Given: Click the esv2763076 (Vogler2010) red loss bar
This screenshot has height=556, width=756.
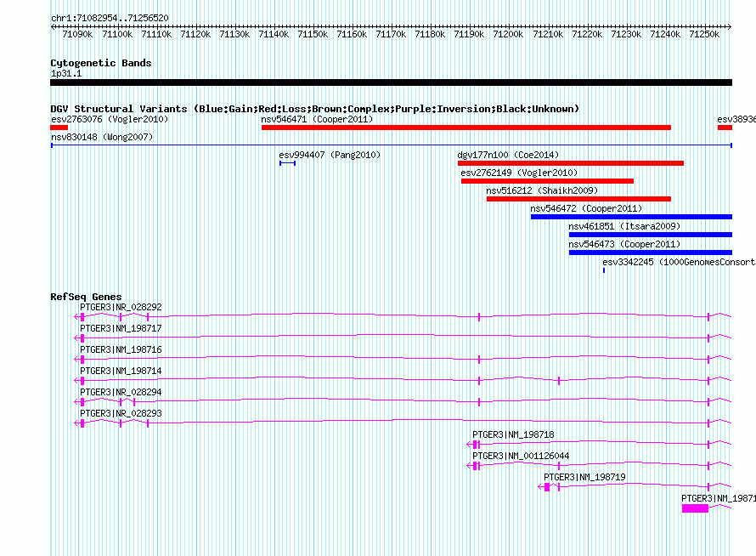Looking at the screenshot, I should click(59, 128).
